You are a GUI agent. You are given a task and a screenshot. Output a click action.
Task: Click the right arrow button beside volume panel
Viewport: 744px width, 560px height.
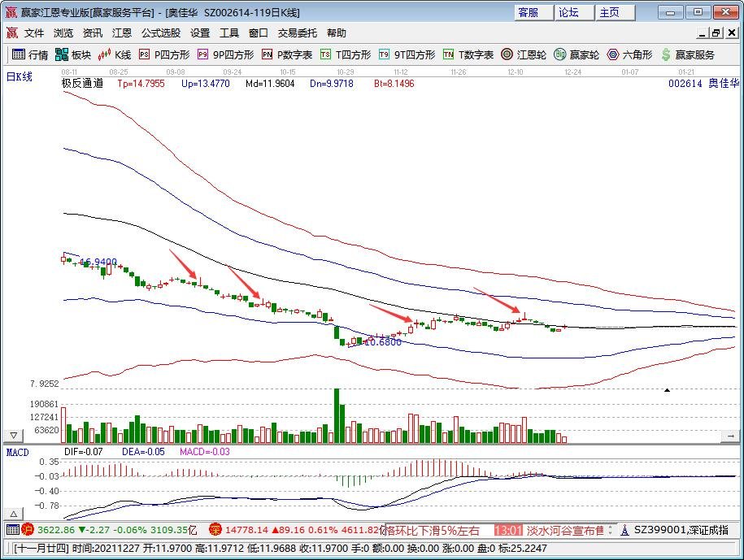click(730, 436)
